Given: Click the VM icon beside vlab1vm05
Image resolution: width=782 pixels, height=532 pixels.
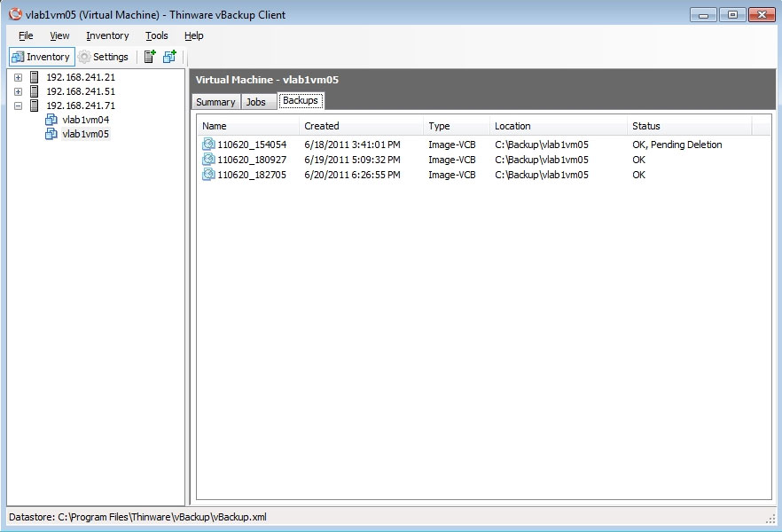Looking at the screenshot, I should tap(51, 134).
